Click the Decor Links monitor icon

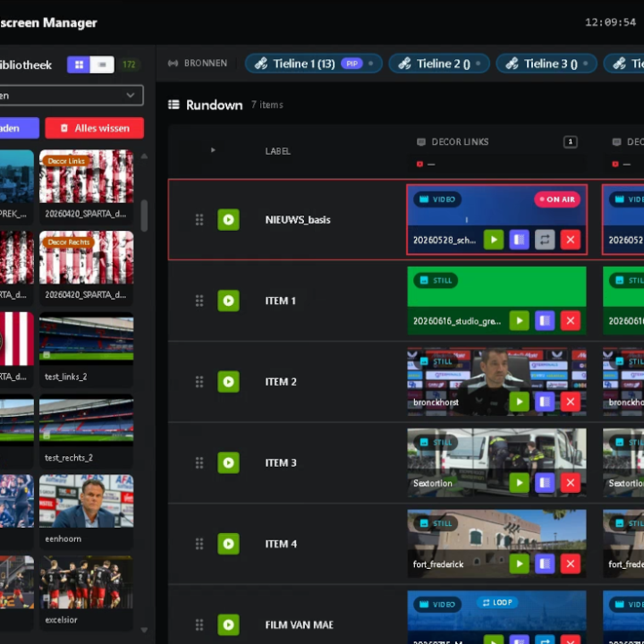[421, 142]
